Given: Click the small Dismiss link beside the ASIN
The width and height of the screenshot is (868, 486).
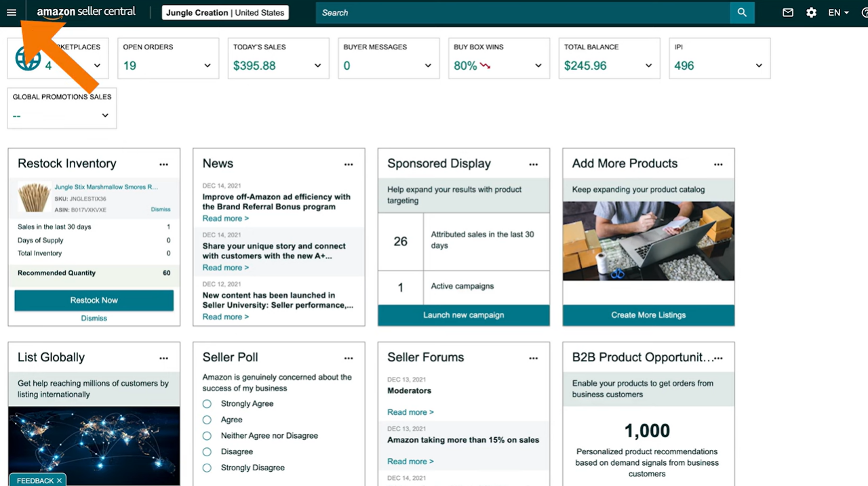Looking at the screenshot, I should 161,209.
